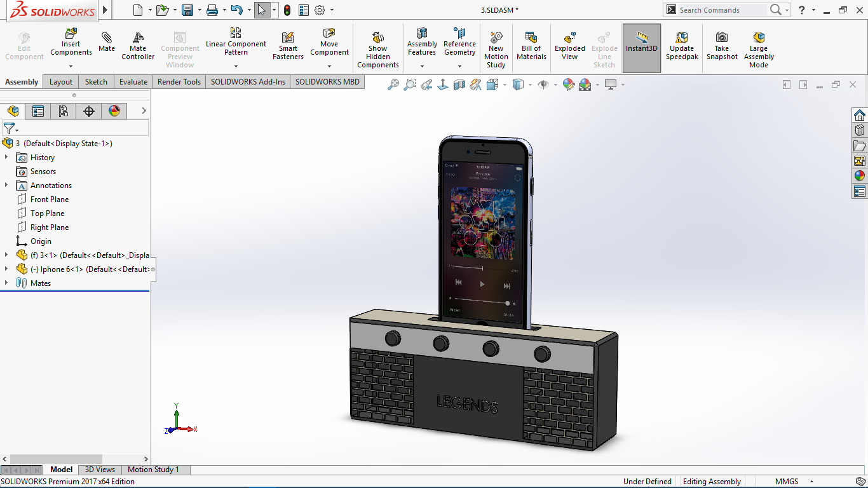Click the Save icon
Viewport: 868px width, 488px height.
[187, 10]
